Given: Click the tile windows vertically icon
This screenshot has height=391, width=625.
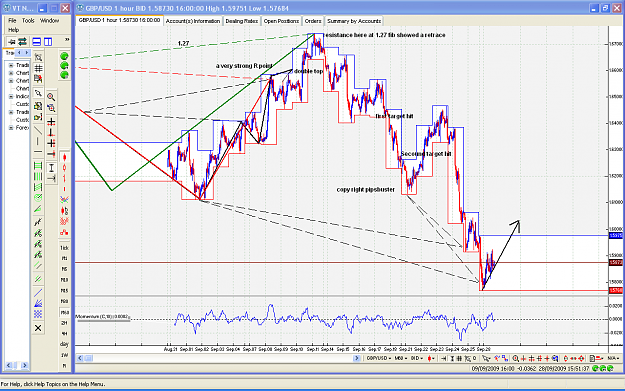Looking at the screenshot, I should [x=48, y=41].
